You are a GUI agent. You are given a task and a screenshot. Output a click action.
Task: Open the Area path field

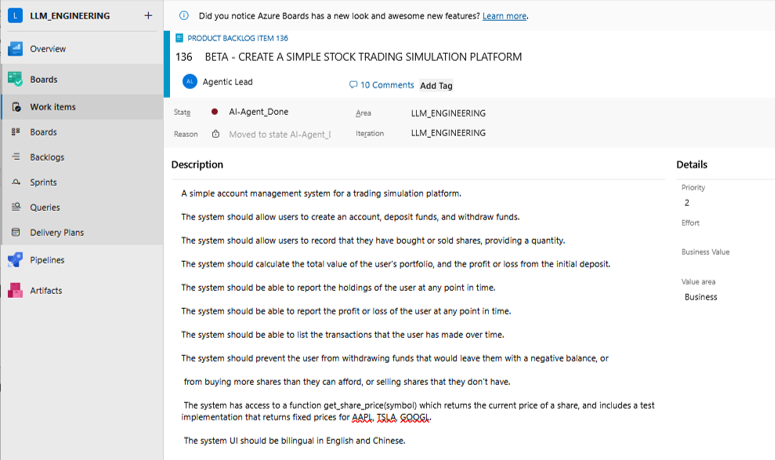448,113
